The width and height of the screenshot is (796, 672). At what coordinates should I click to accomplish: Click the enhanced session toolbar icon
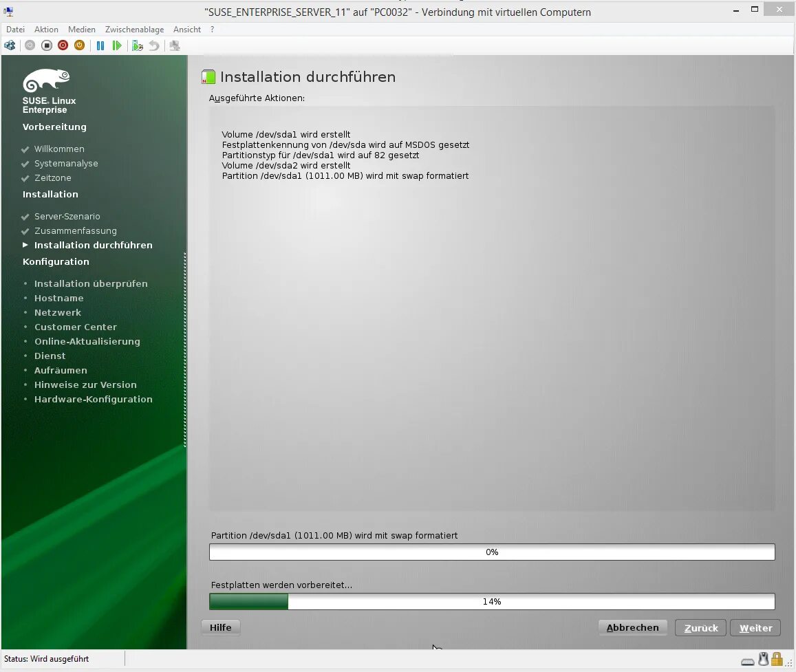(x=175, y=45)
